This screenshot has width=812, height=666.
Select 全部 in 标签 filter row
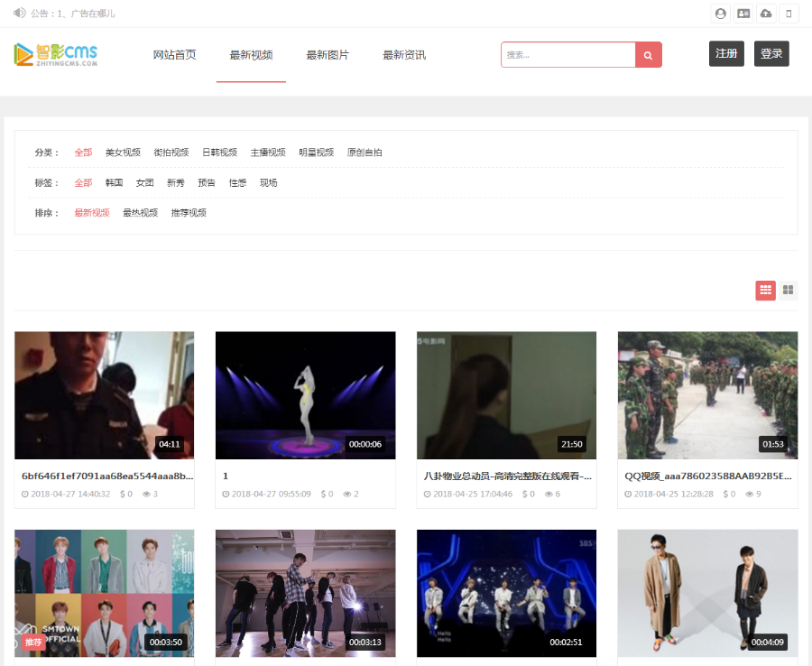click(83, 183)
